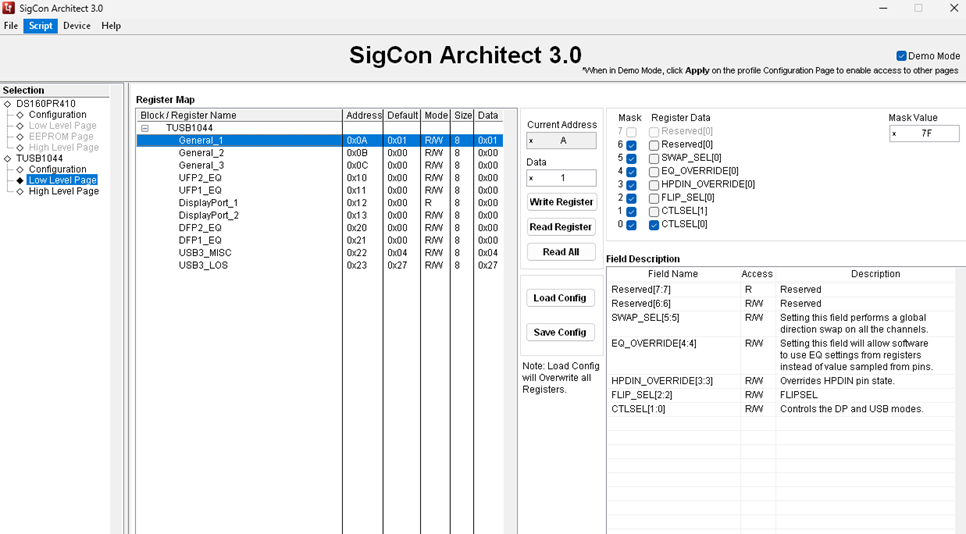
Task: Collapse the TUSB1044 node in Selection tree
Action: click(8, 158)
